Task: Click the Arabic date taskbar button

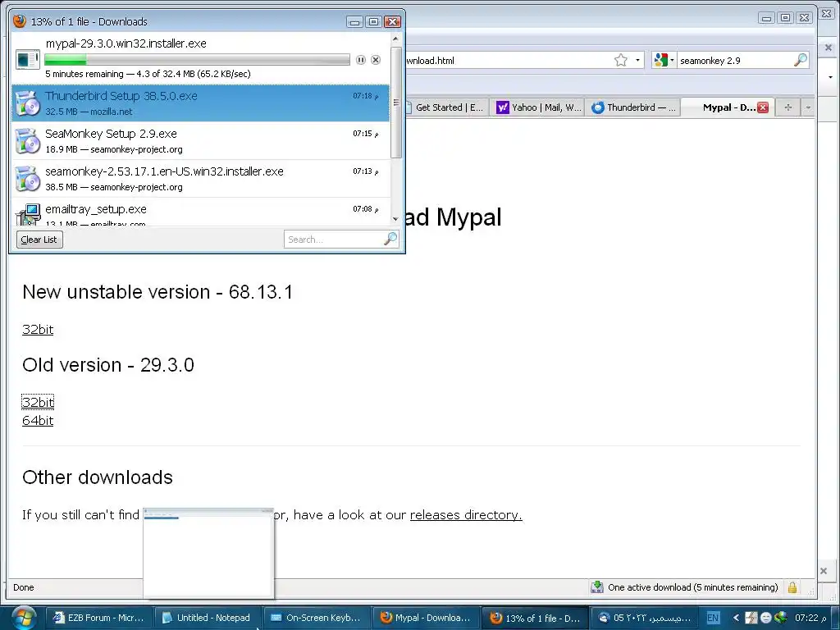Action: point(643,618)
